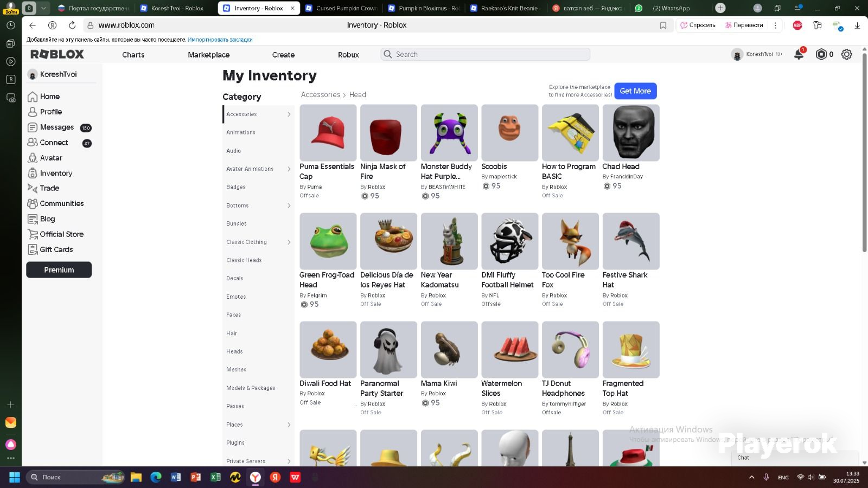868x488 pixels.
Task: Click the Robux balance icon
Action: coord(821,54)
